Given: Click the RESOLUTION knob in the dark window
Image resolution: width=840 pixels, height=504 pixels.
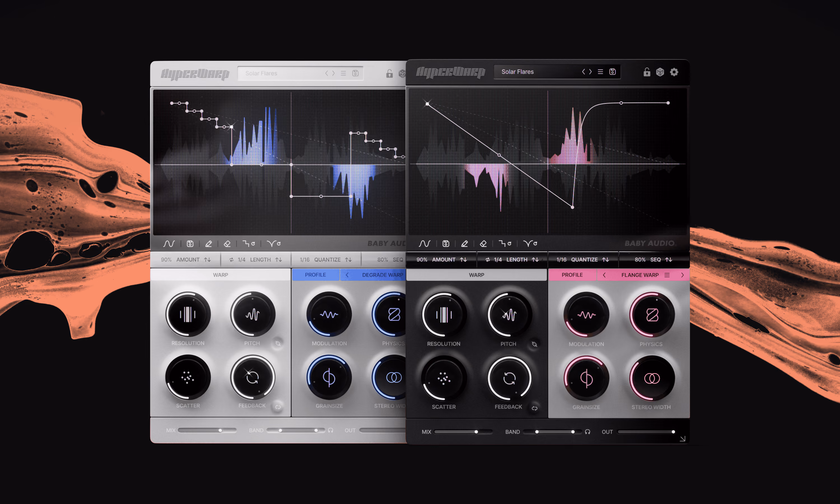Looking at the screenshot, I should [x=444, y=315].
